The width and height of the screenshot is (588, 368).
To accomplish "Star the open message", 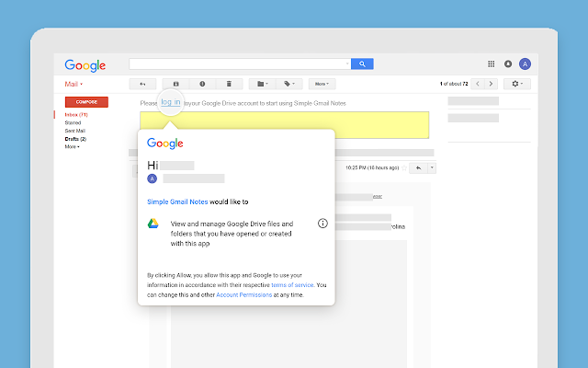I will coord(404,167).
